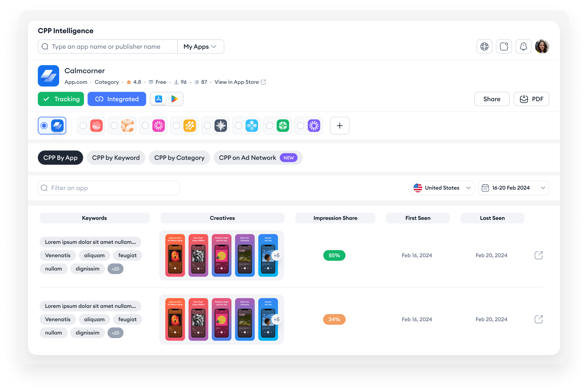Click dignissim keyword chip in the 34% row

pos(87,333)
